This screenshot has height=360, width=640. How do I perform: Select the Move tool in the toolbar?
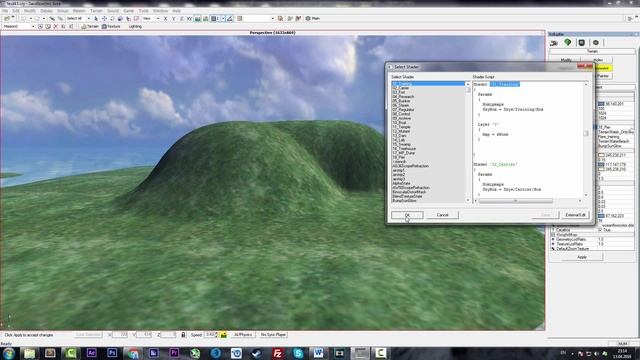click(104, 18)
